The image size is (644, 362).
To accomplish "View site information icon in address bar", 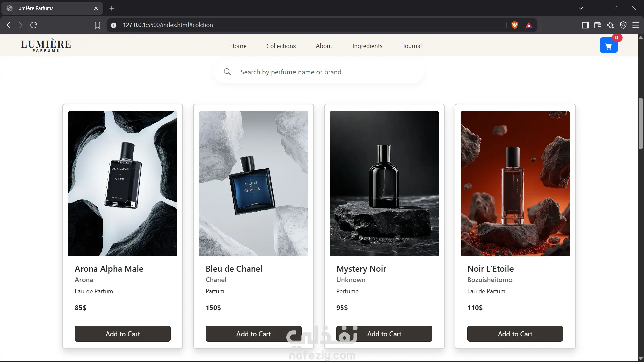I will tap(114, 25).
